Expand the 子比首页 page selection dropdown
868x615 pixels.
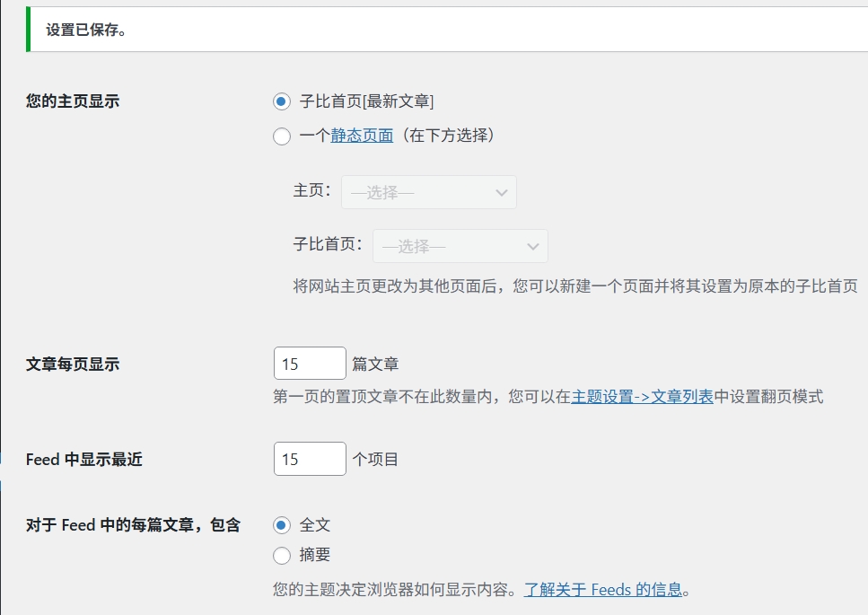pos(460,246)
